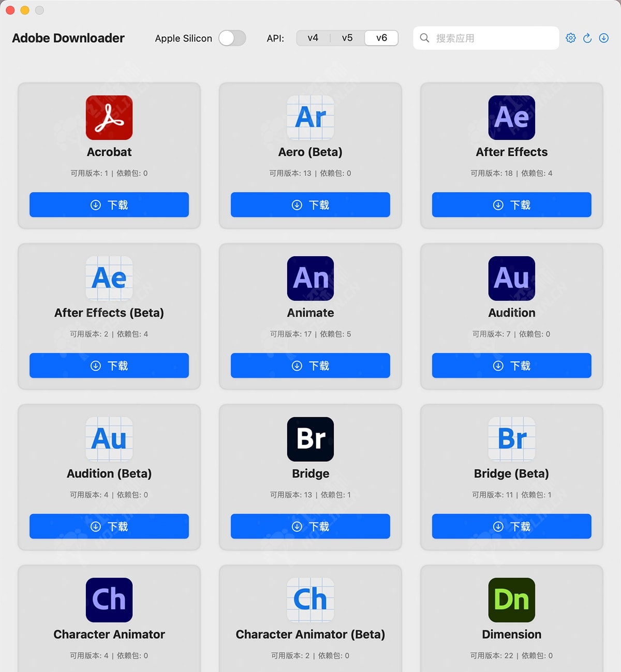The image size is (621, 672).
Task: Download Audition with 下载 button
Action: point(512,366)
